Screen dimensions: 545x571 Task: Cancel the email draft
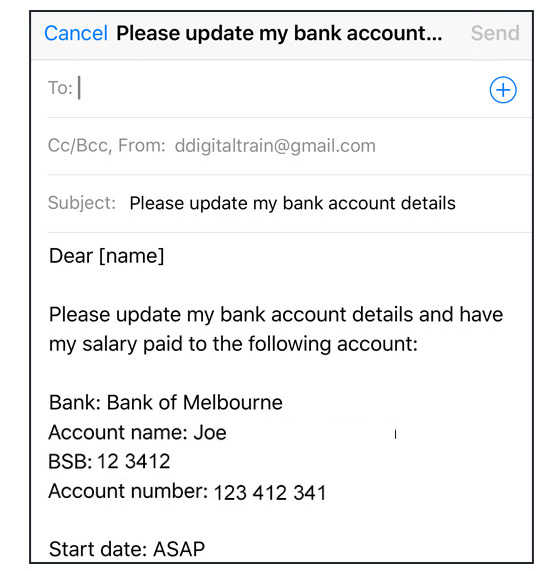(x=76, y=33)
